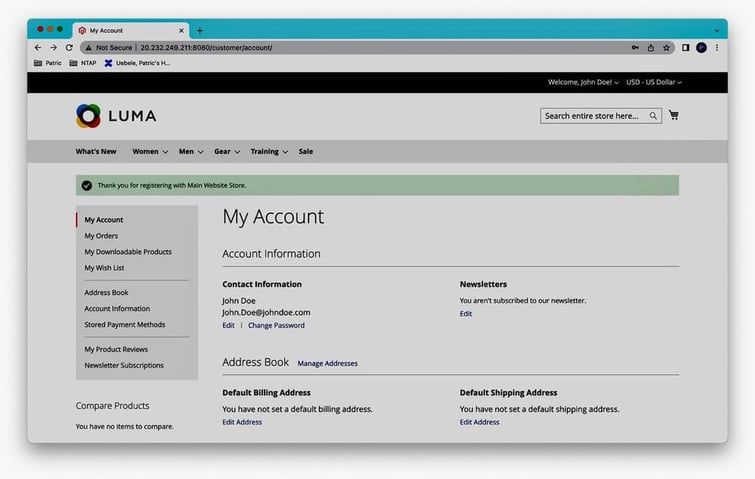Open Manage Addresses link
Viewport: 755px width, 479px height.
327,363
